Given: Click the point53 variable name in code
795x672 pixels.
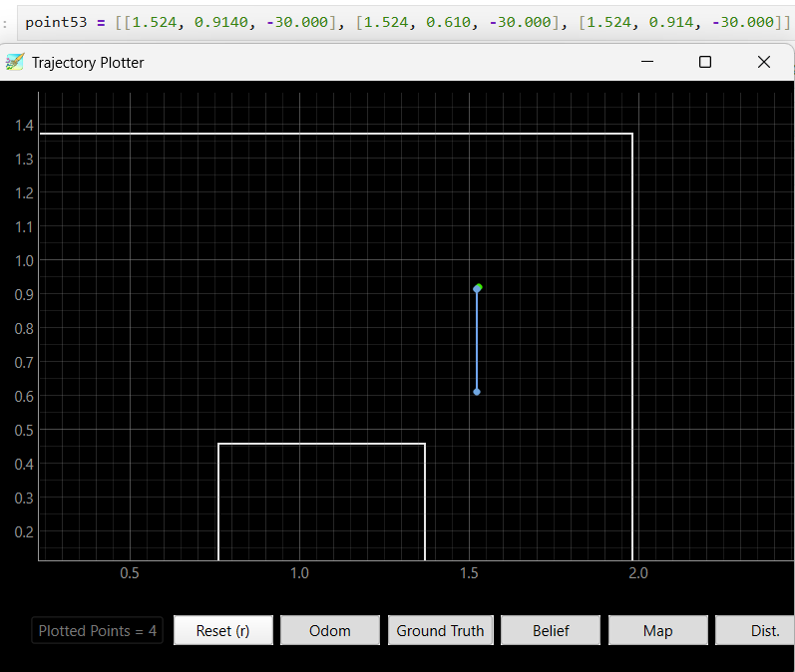Looking at the screenshot, I should [x=56, y=22].
